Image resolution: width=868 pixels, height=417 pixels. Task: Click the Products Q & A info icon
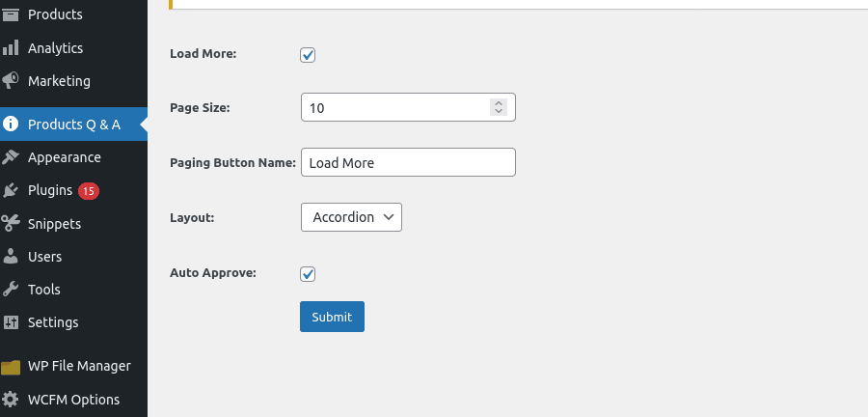11,125
